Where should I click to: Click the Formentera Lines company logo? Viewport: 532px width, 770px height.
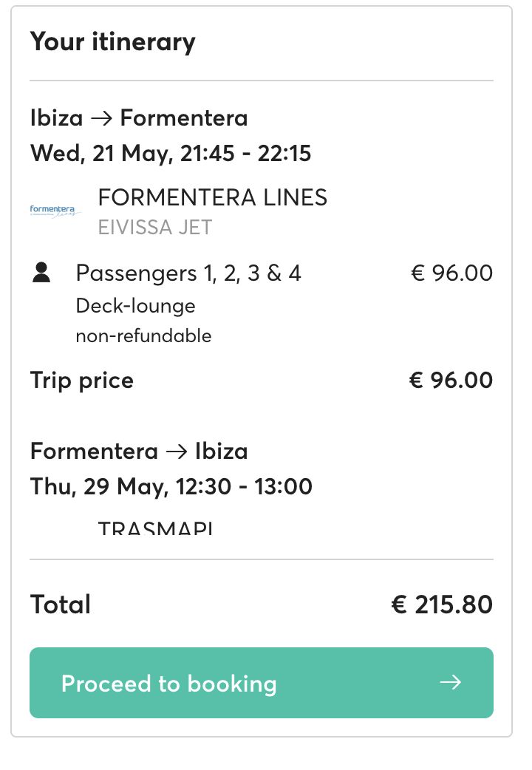(55, 211)
